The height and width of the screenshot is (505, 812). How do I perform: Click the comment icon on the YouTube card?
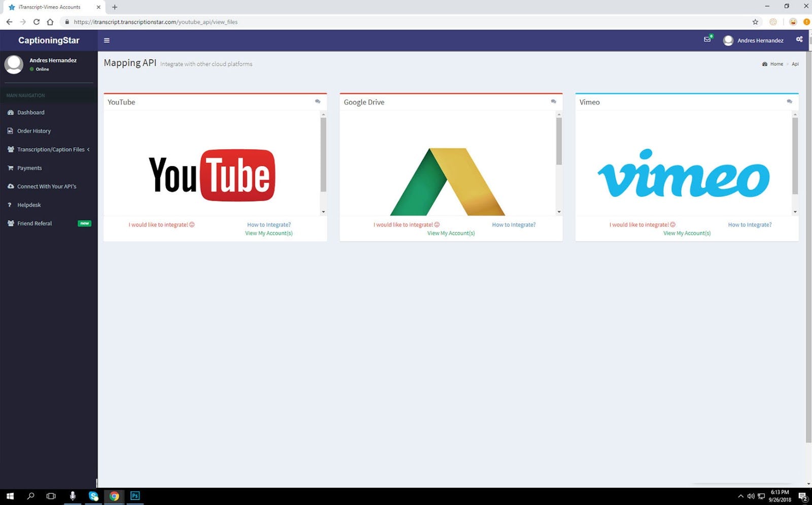click(x=318, y=102)
